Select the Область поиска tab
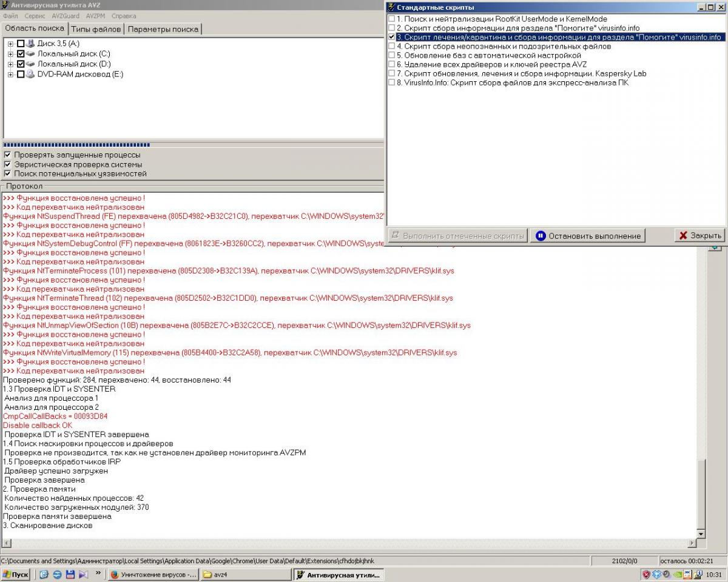 coord(34,28)
